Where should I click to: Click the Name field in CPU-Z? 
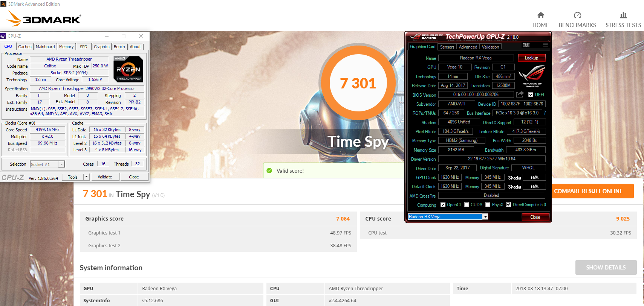coord(69,59)
